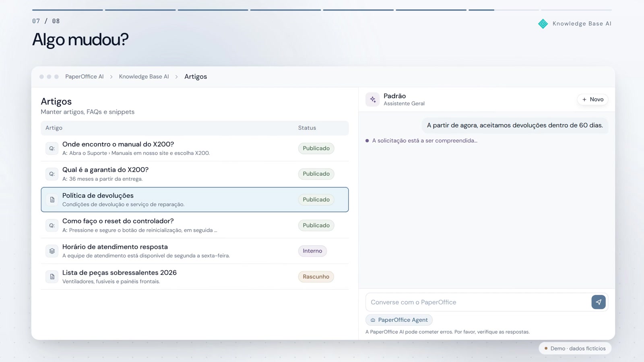Click the 60 dias user message bubble
This screenshot has width=644, height=362.
(x=515, y=125)
